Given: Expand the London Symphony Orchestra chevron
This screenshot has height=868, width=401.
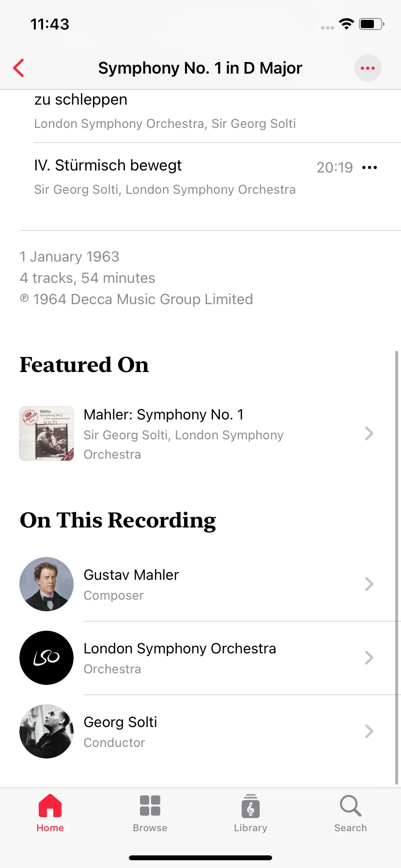Looking at the screenshot, I should click(x=369, y=658).
